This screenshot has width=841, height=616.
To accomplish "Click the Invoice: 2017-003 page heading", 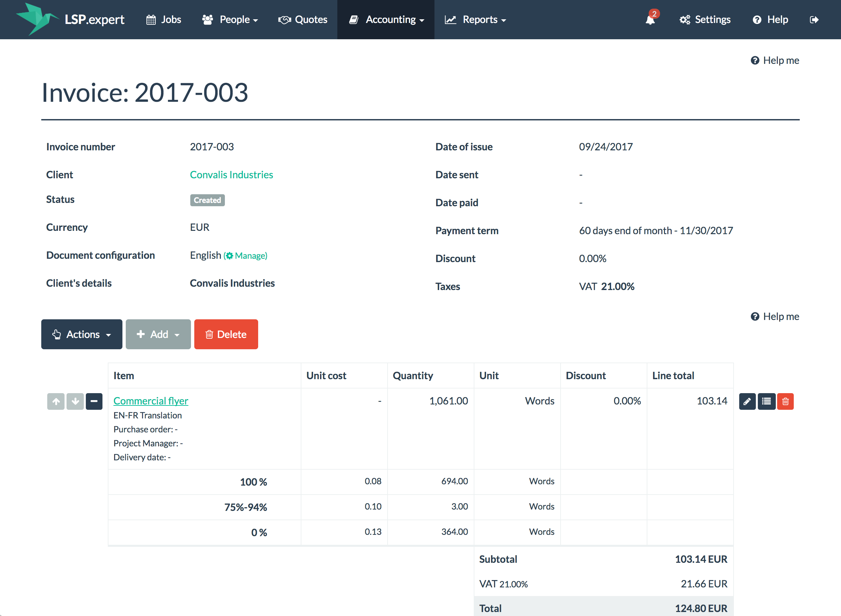I will click(145, 92).
